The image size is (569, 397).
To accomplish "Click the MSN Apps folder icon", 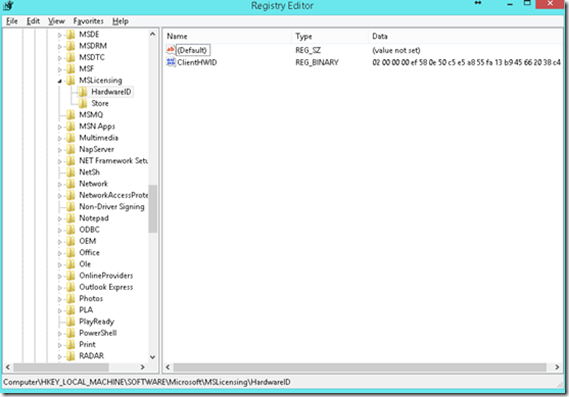I will [x=71, y=126].
